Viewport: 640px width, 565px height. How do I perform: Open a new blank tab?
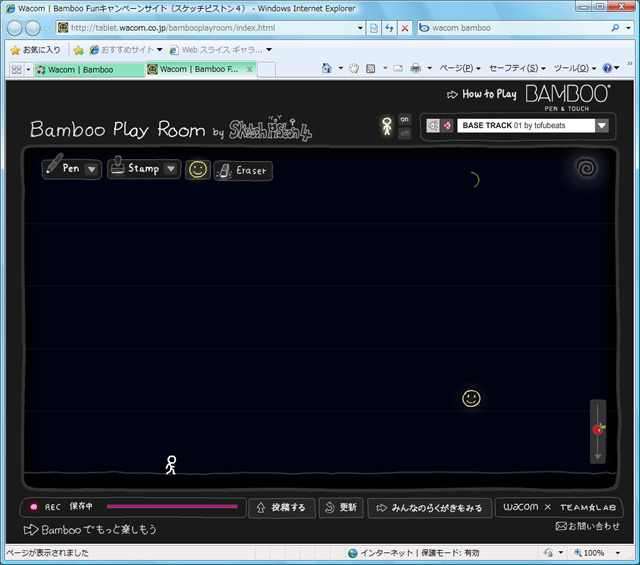266,69
